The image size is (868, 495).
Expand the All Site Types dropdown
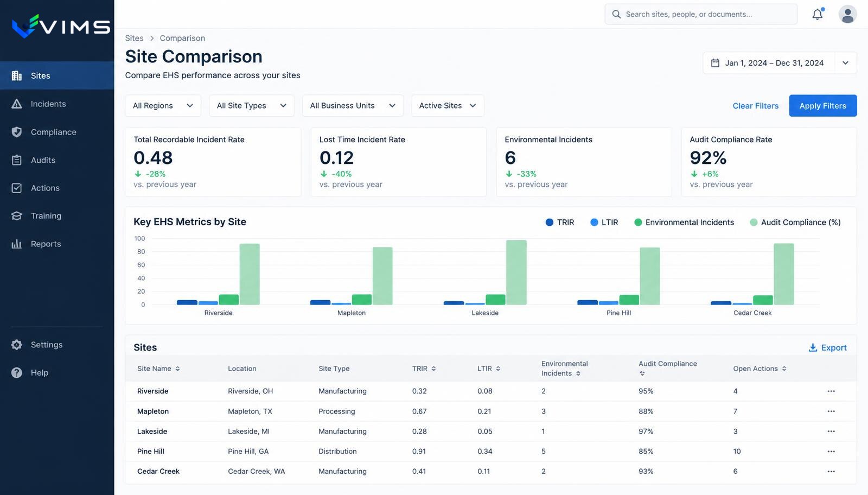point(252,105)
